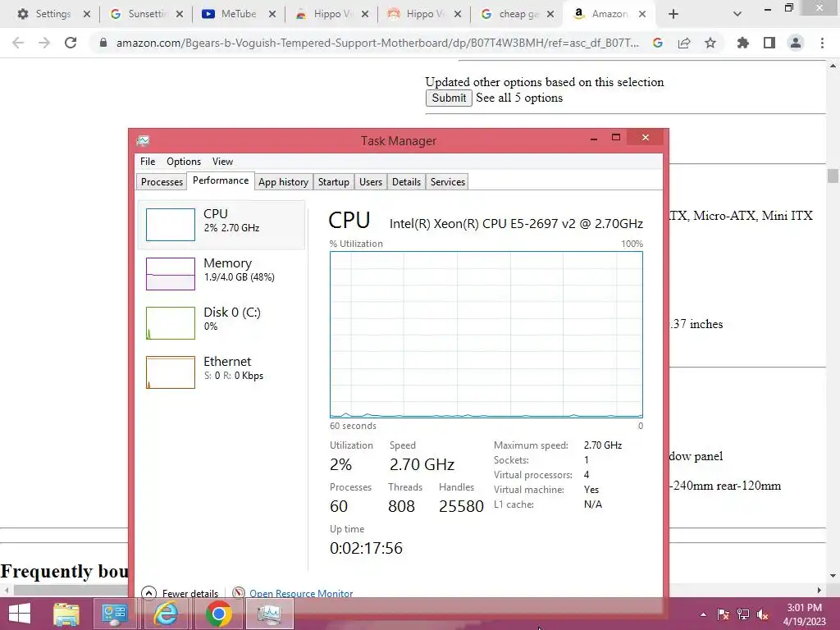Open Resource Monitor link

tap(301, 593)
